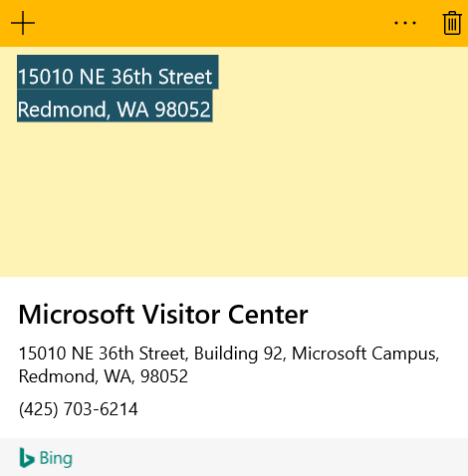This screenshot has width=468, height=476.
Task: Open the three-dot menu options
Action: tap(405, 23)
